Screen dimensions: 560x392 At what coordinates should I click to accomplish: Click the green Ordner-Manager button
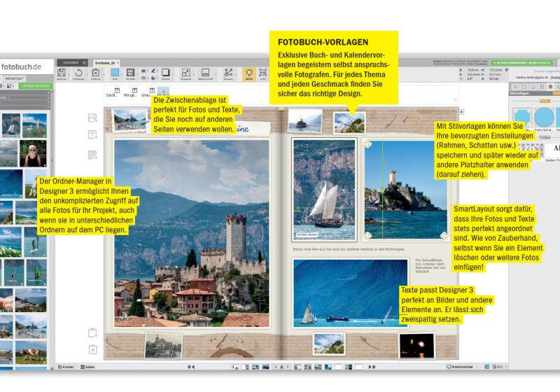coord(34,85)
